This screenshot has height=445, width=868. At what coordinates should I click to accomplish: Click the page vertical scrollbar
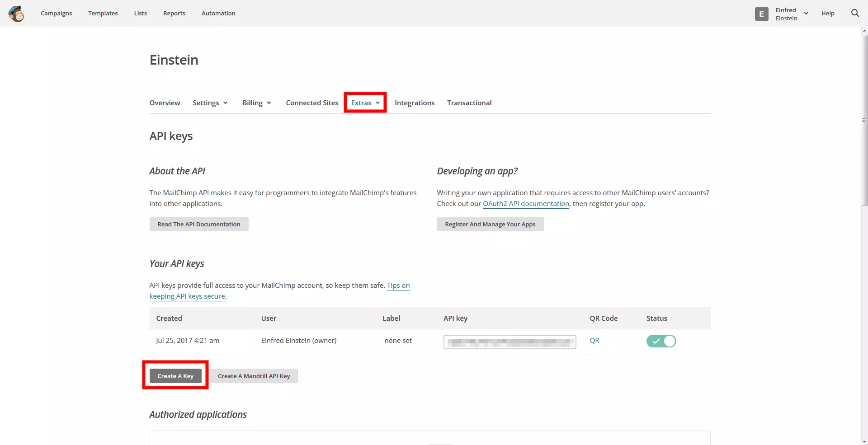(x=864, y=120)
